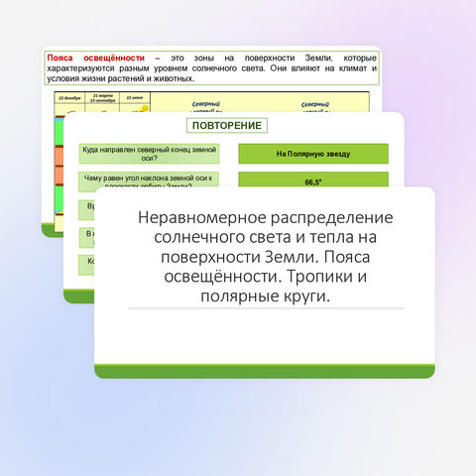Viewport: 476px width, 476px height.
Task: Click the question 'Куда направлен северный конец земной оси?'
Action: click(x=149, y=154)
